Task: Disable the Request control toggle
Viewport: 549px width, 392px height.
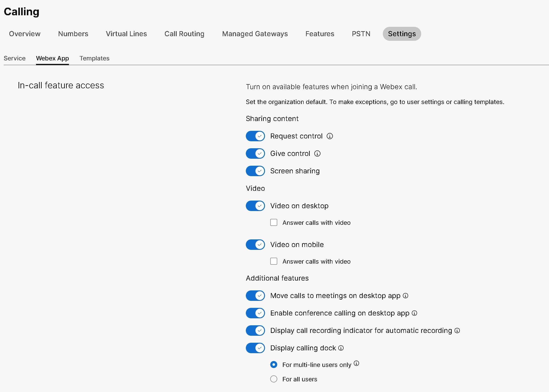Action: coord(255,136)
